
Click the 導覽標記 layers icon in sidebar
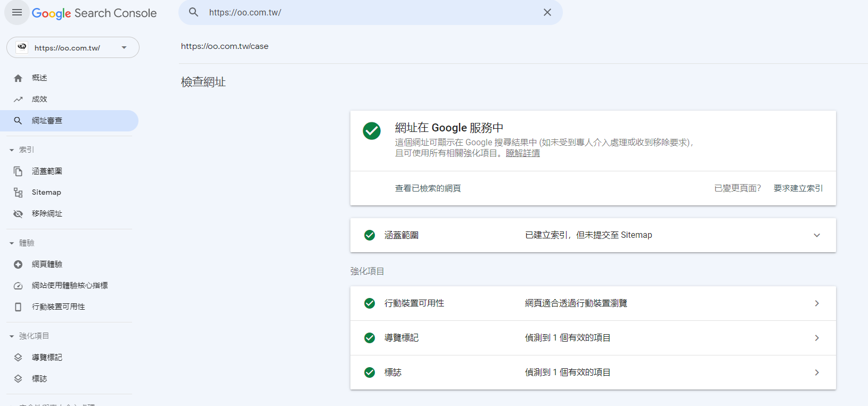click(x=18, y=358)
